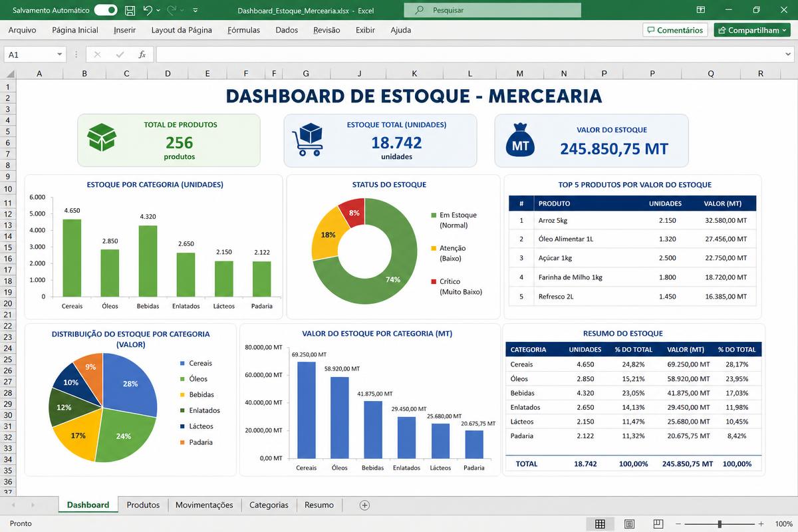Image resolution: width=798 pixels, height=532 pixels.
Task: Click the zoom out minus button
Action: [x=678, y=524]
